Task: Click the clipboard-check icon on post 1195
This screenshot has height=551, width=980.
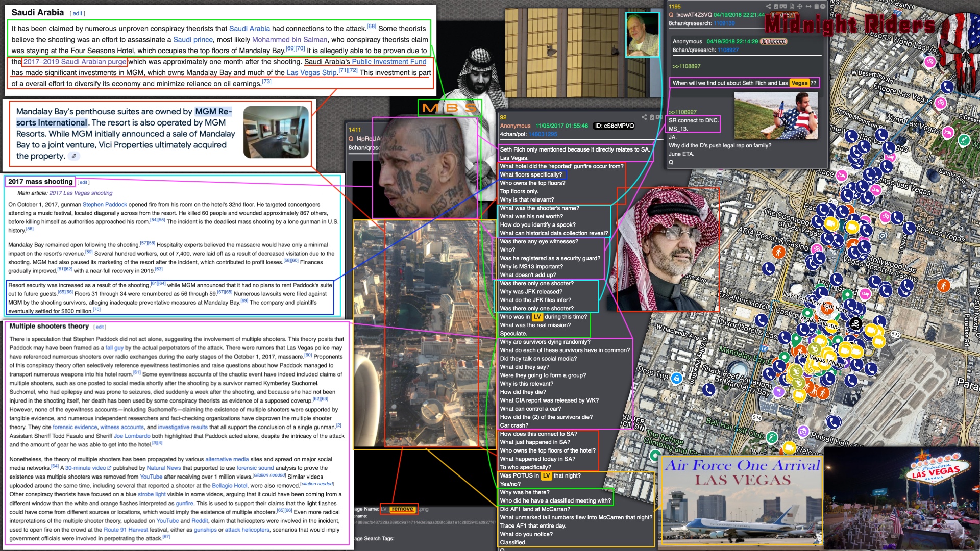Action: pyautogui.click(x=776, y=6)
